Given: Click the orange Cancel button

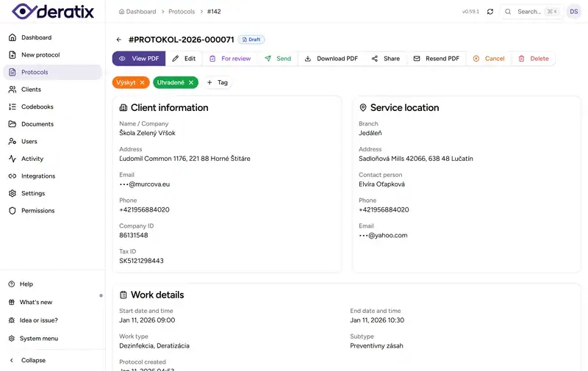Looking at the screenshot, I should tap(489, 59).
